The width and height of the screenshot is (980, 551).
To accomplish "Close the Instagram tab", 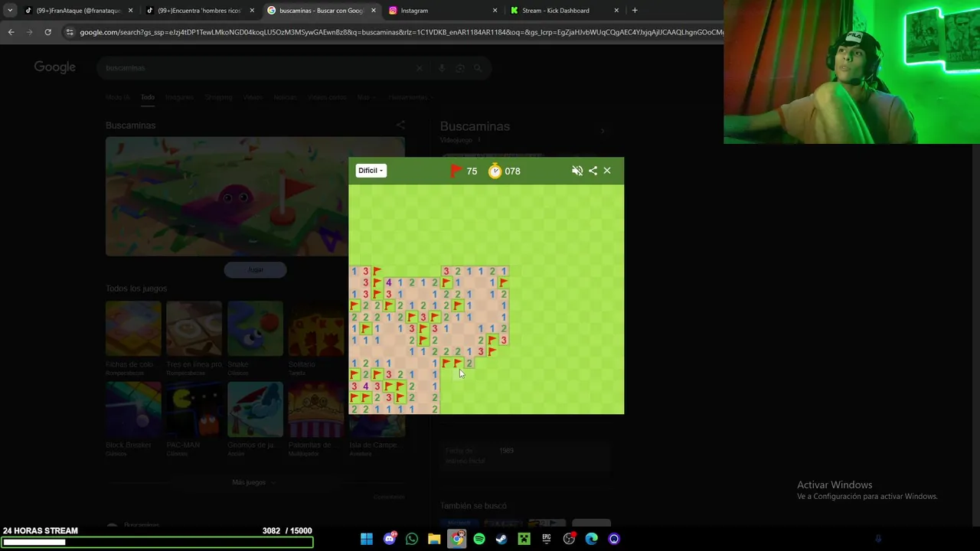I will click(x=495, y=11).
